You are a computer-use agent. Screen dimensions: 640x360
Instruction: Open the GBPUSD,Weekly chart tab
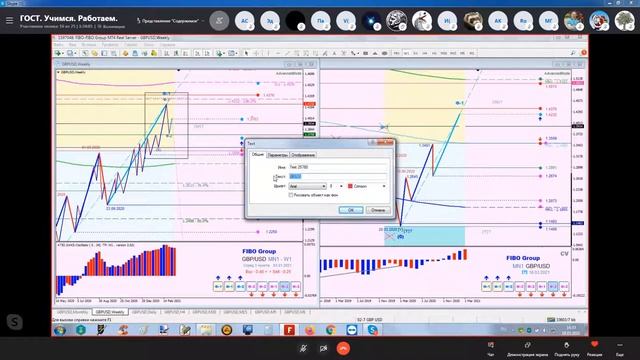click(110, 312)
